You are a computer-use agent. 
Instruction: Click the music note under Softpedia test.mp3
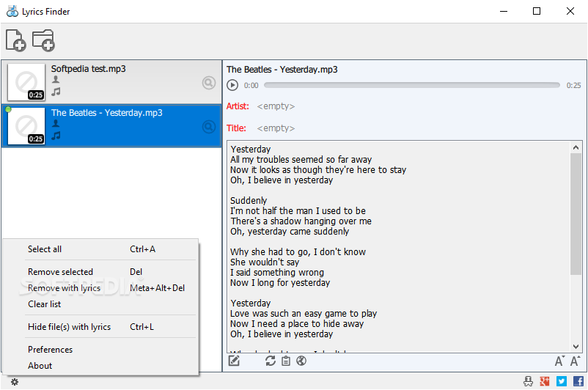[x=56, y=92]
